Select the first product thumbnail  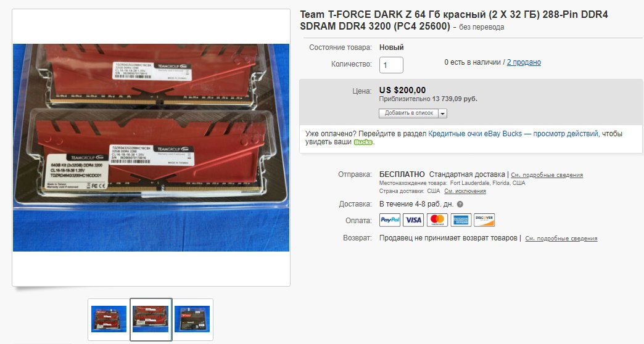pyautogui.click(x=109, y=319)
